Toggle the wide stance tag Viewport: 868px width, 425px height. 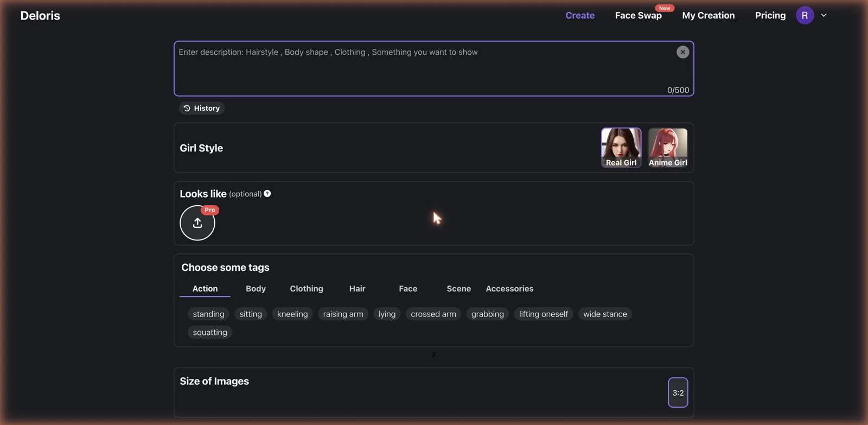(605, 314)
